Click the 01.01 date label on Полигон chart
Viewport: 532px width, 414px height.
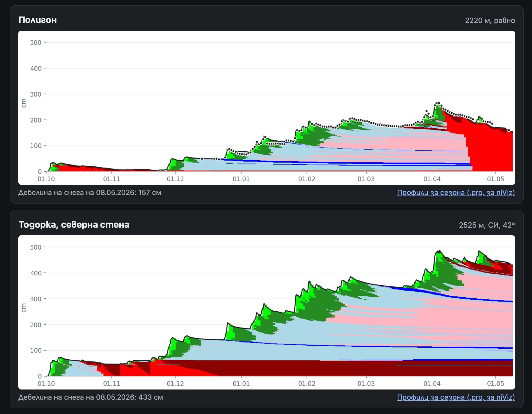click(x=241, y=179)
